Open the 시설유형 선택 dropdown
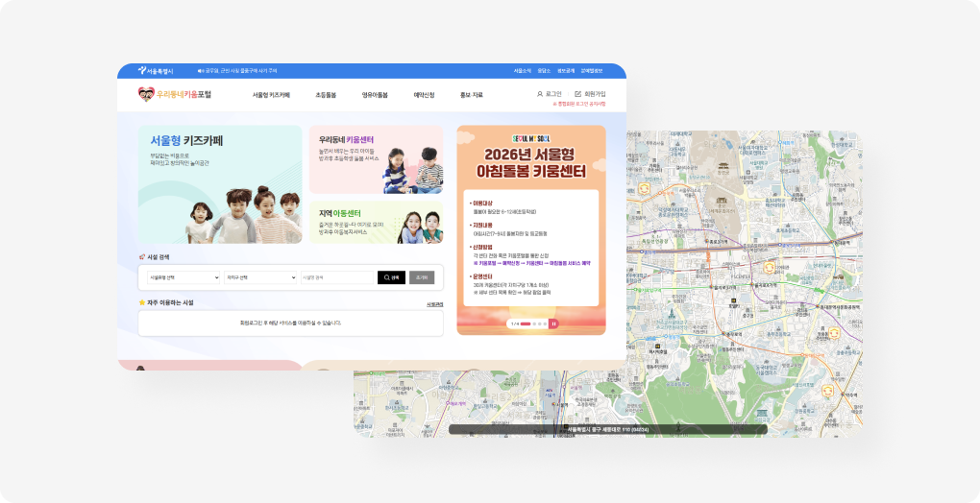Viewport: 980px width, 503px height. tap(184, 277)
